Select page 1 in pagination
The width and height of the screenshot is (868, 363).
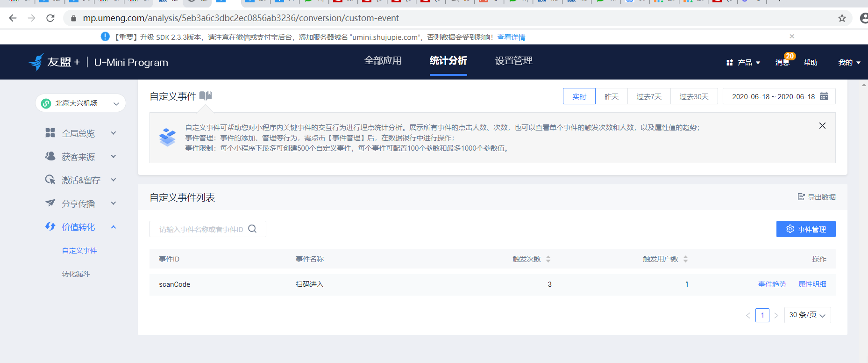[x=762, y=315]
